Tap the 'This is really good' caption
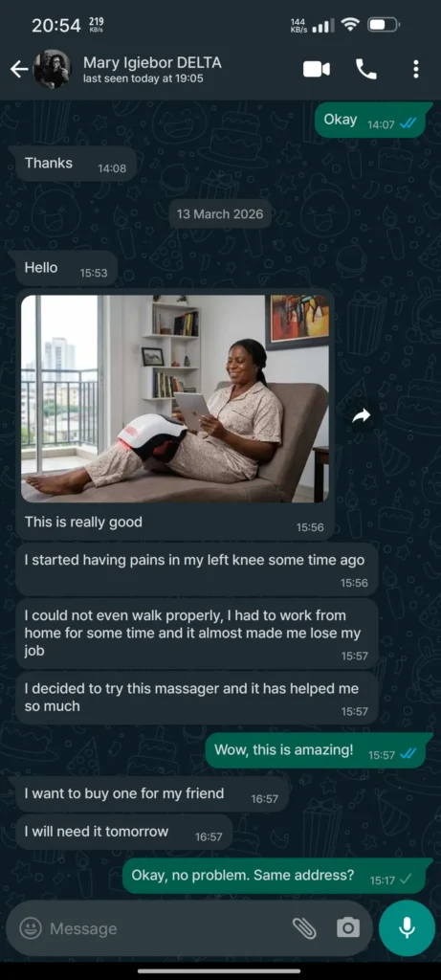This screenshot has height=980, width=441. point(83,522)
